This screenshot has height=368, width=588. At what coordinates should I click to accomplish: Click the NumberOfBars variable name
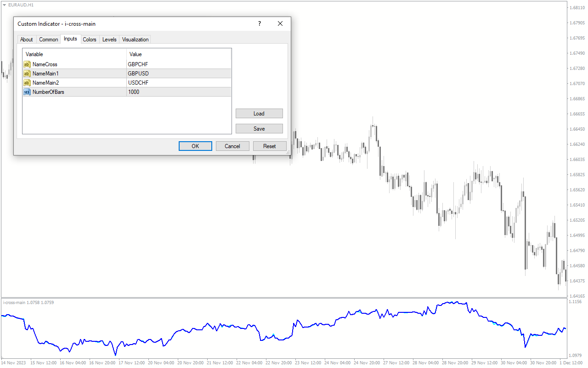(49, 92)
